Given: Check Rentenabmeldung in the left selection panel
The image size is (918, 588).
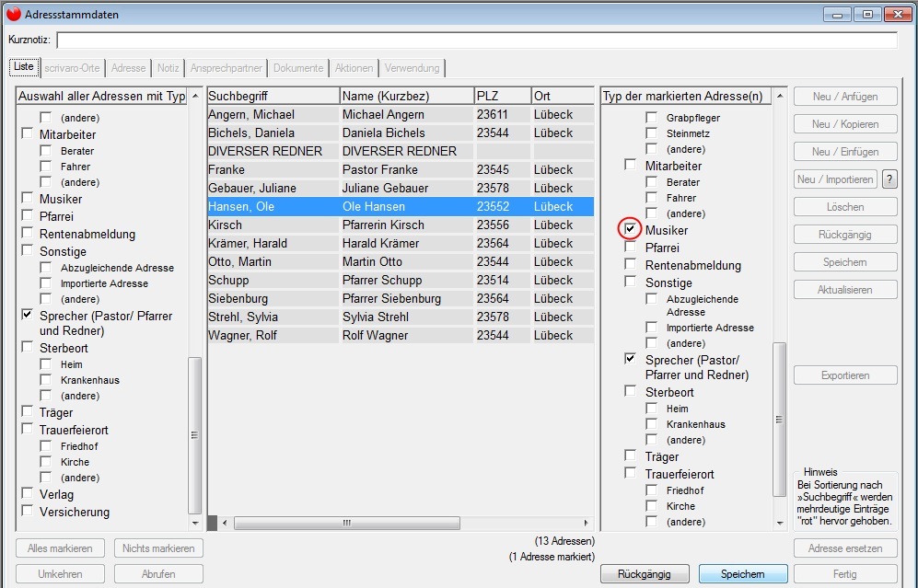Looking at the screenshot, I should point(27,233).
